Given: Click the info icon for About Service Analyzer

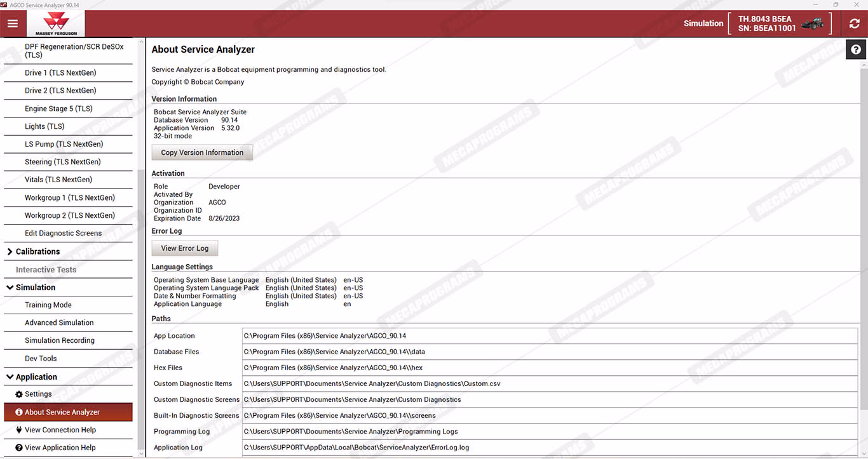Looking at the screenshot, I should (19, 412).
